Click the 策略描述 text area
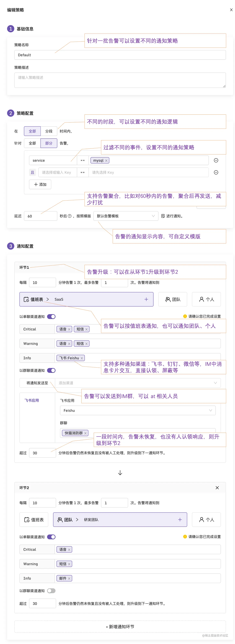 tap(120, 80)
